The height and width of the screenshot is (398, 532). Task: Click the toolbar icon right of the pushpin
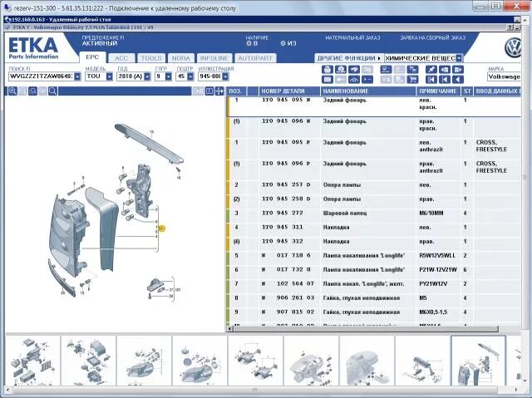pyautogui.click(x=445, y=70)
